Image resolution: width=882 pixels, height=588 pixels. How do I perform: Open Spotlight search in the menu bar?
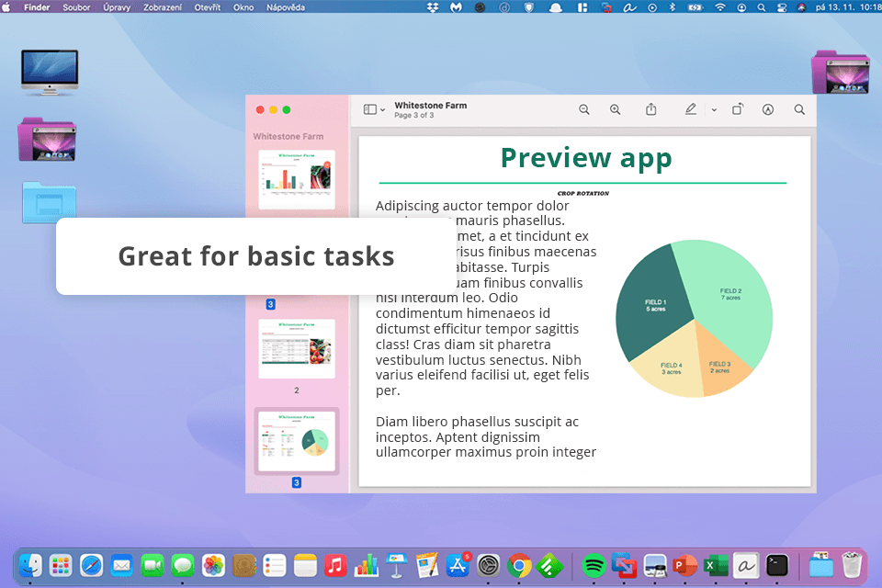point(761,7)
